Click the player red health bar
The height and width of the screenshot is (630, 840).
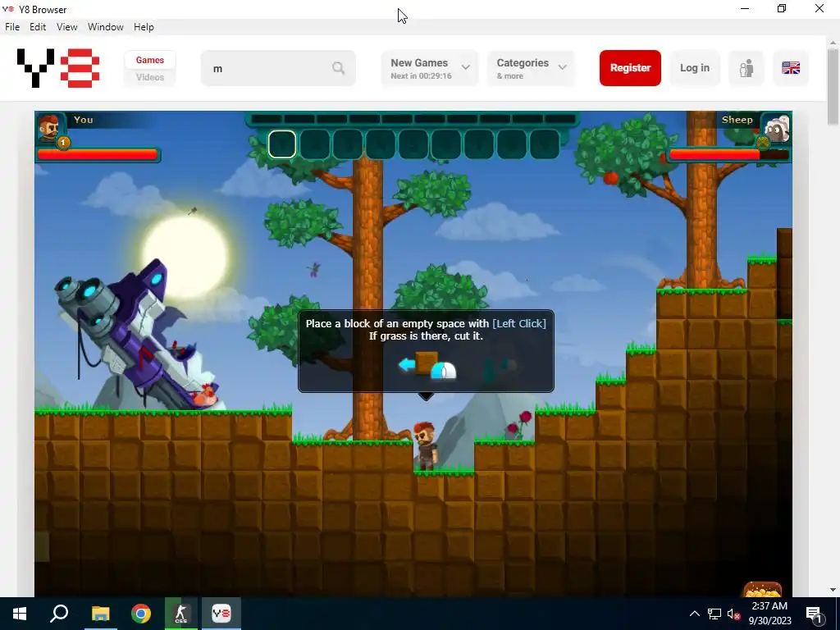(x=98, y=155)
